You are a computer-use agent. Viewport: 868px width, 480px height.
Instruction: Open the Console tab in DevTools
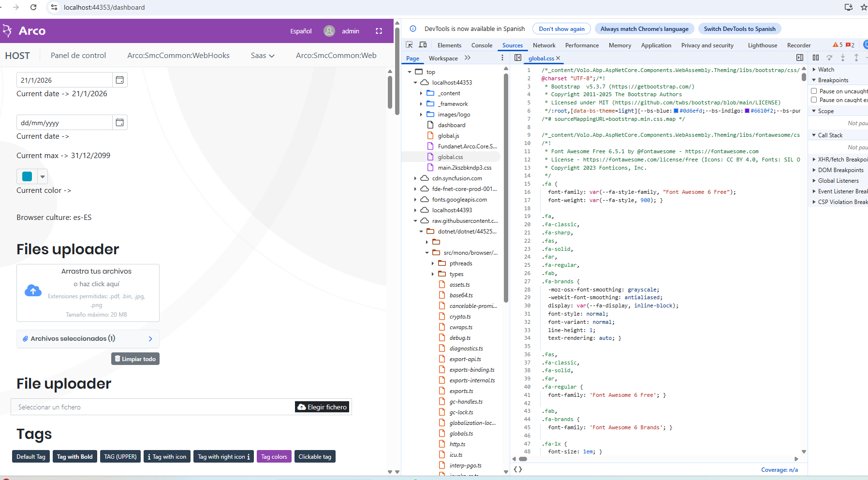pyautogui.click(x=482, y=45)
